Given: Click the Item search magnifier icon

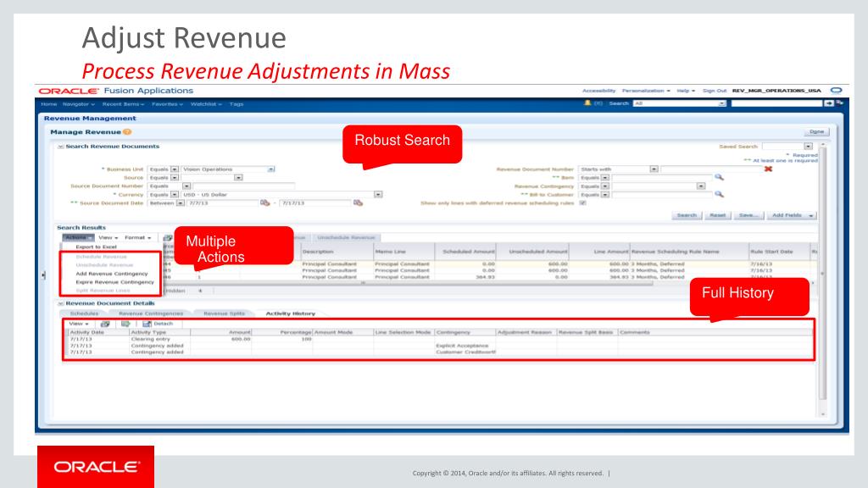Looking at the screenshot, I should pos(719,177).
